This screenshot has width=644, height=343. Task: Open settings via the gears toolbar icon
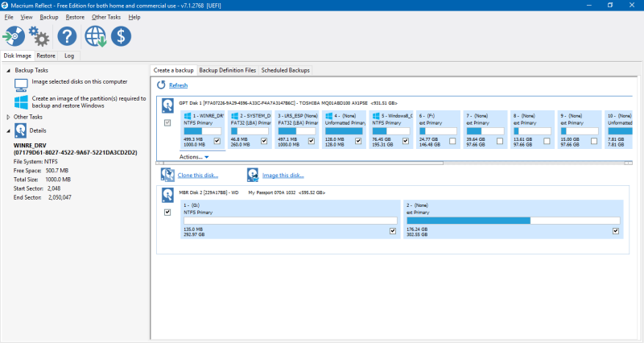tap(39, 36)
